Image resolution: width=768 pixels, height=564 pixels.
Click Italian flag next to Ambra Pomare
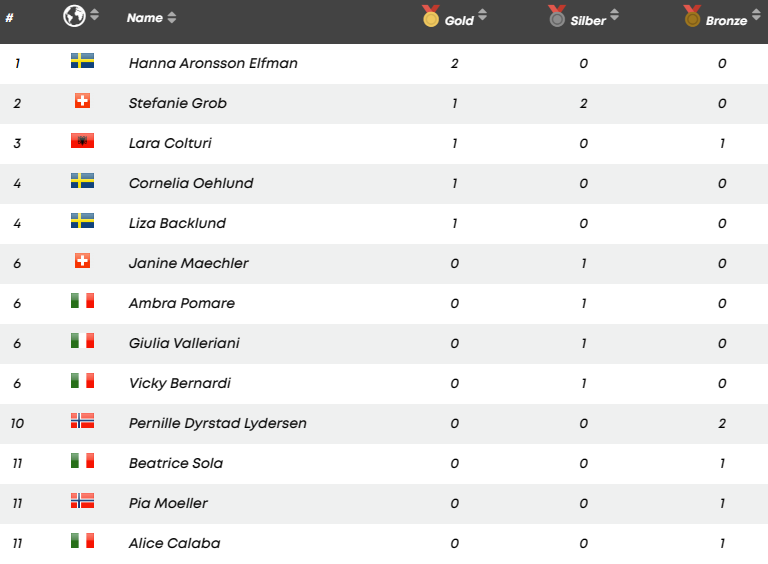click(82, 301)
